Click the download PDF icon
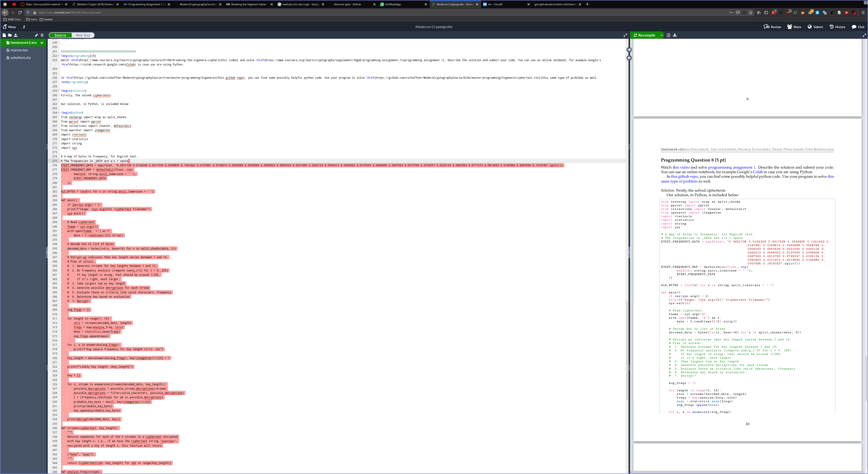Image resolution: width=868 pixels, height=474 pixels. point(675,35)
